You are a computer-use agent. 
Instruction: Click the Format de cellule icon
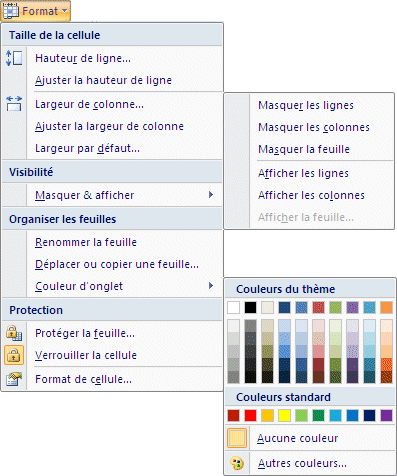pyautogui.click(x=14, y=379)
